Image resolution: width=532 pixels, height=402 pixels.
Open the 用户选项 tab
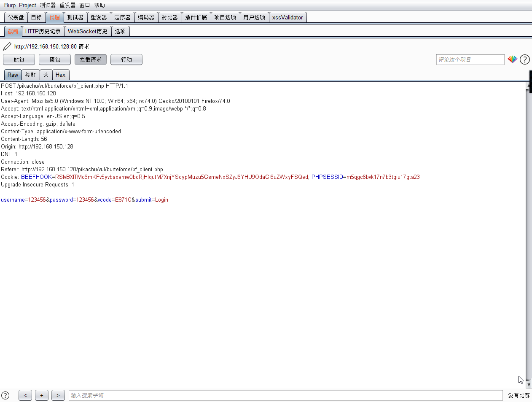coord(254,17)
